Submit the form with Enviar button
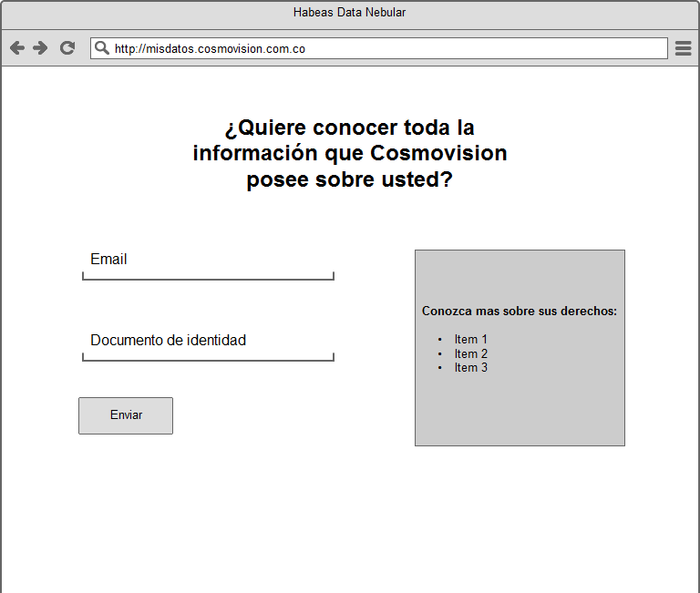Image resolution: width=700 pixels, height=593 pixels. point(126,415)
